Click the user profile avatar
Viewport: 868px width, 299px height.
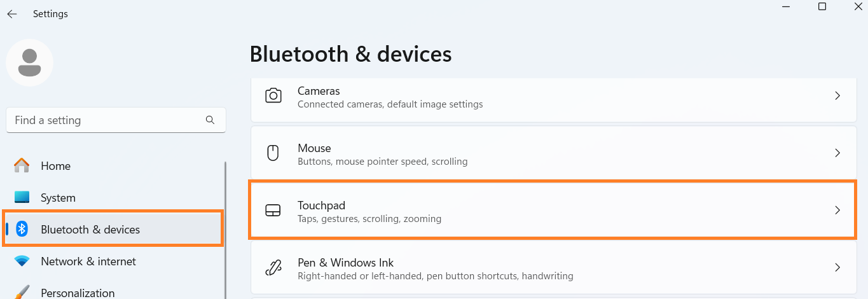coord(29,62)
